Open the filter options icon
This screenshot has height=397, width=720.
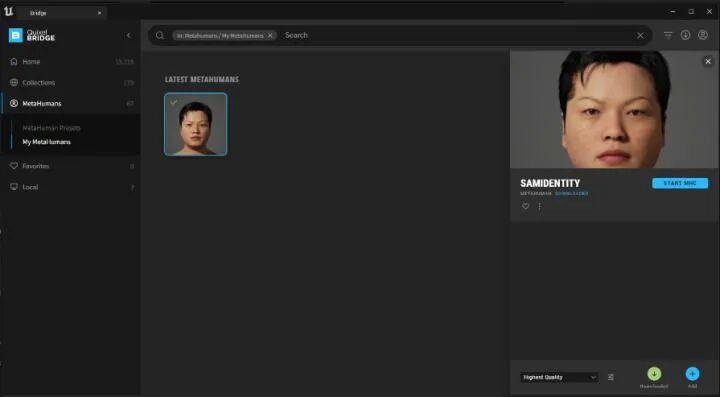point(668,35)
